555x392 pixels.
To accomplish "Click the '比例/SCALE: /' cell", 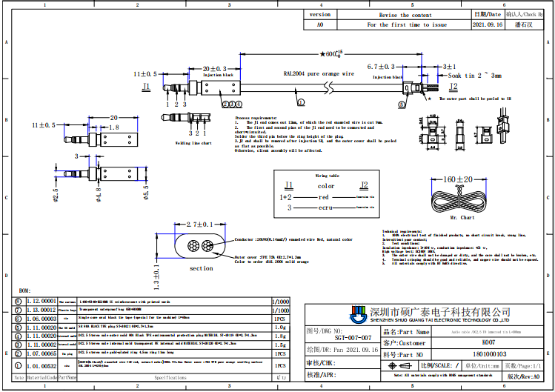I will pos(440,365).
